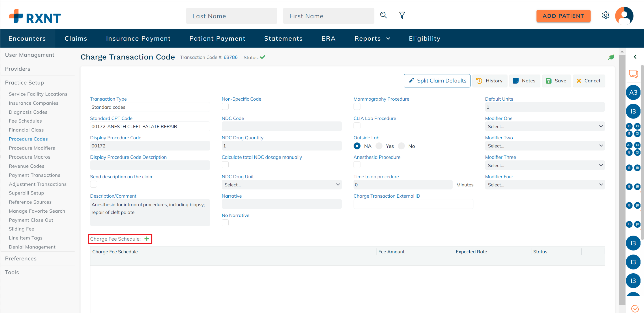Click inside the Last Name field
The height and width of the screenshot is (313, 644).
coord(231,16)
